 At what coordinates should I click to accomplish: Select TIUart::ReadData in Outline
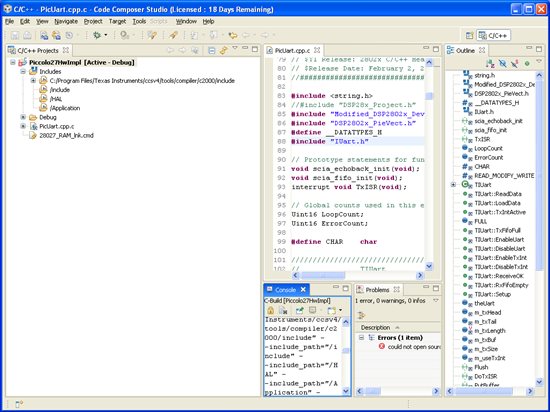(x=497, y=194)
